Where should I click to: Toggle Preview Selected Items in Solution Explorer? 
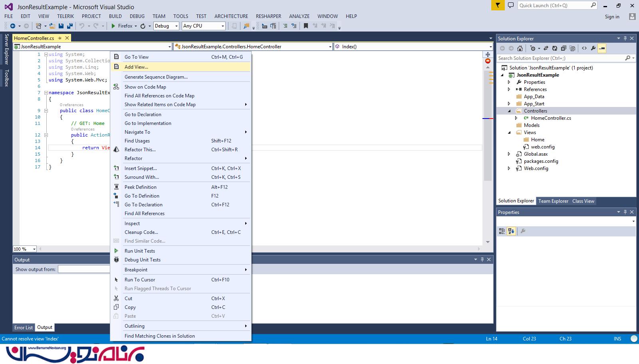[602, 48]
